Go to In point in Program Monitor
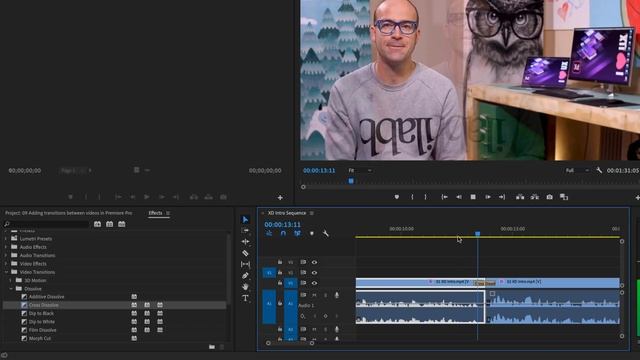 click(444, 197)
